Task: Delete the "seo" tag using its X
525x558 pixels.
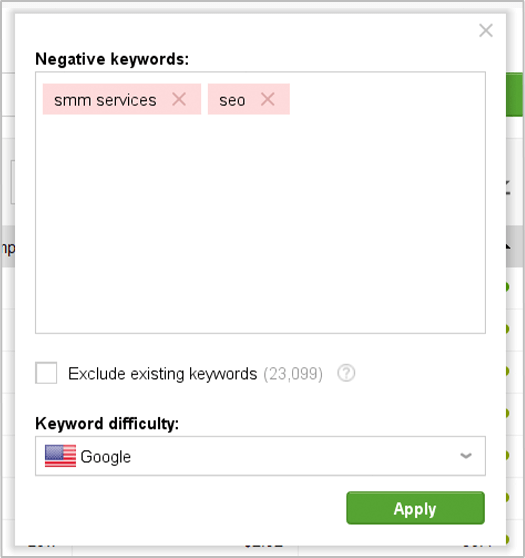Action: pos(267,99)
